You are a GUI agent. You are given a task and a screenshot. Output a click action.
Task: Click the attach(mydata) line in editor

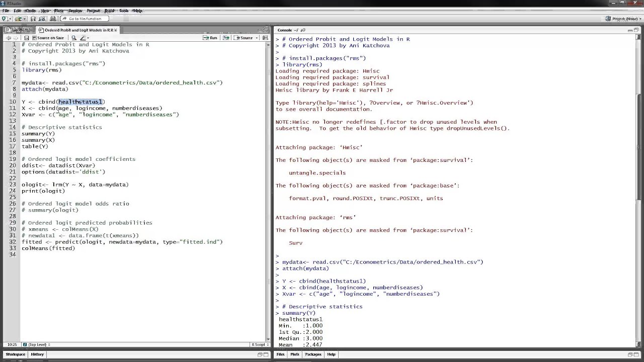click(45, 89)
